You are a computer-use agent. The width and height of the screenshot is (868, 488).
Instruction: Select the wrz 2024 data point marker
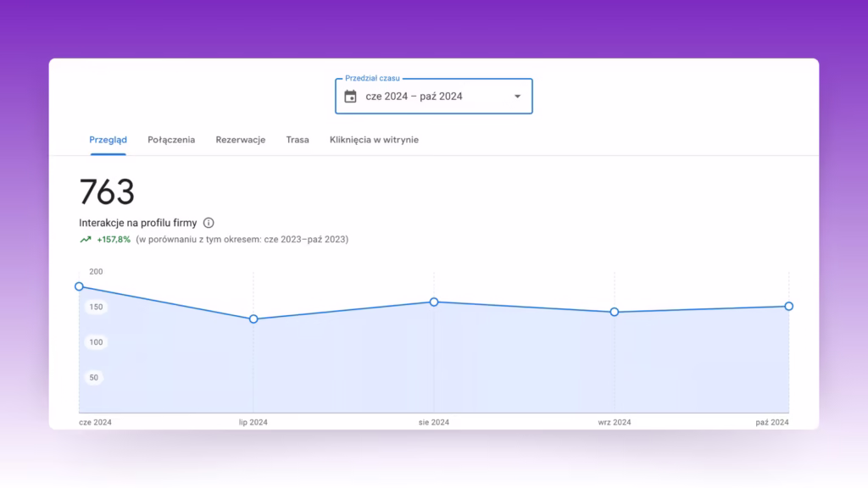615,312
